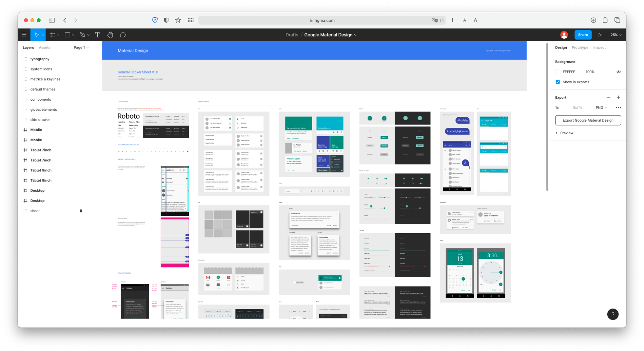Viewport: 644px width, 351px height.
Task: Select the Text tool
Action: (97, 35)
